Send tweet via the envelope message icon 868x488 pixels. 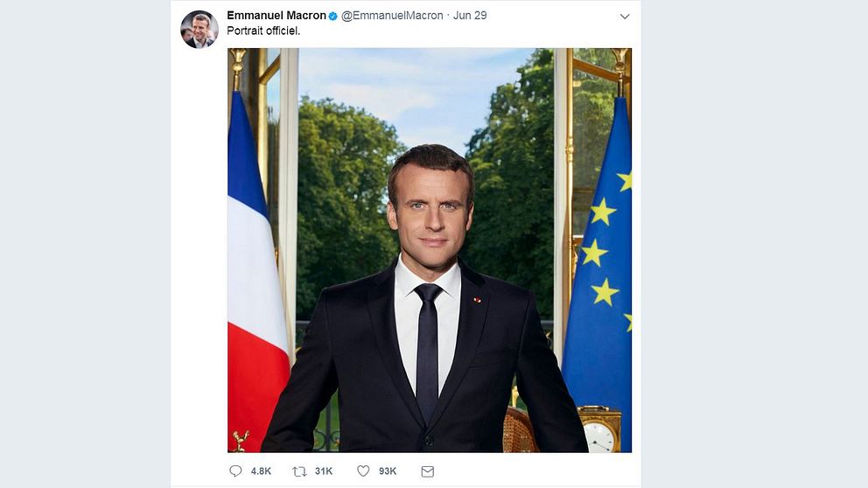(x=427, y=471)
